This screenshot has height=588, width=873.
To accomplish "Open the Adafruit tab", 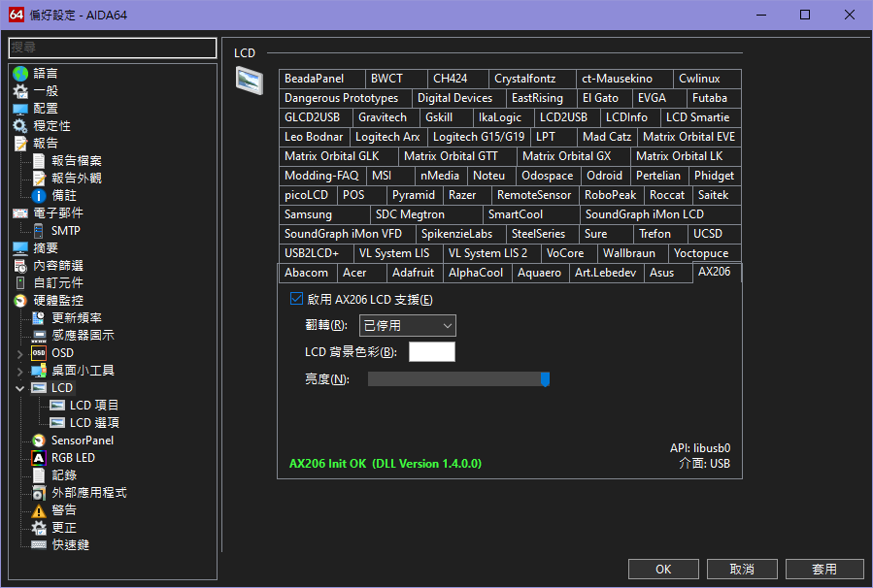I will pyautogui.click(x=416, y=274).
